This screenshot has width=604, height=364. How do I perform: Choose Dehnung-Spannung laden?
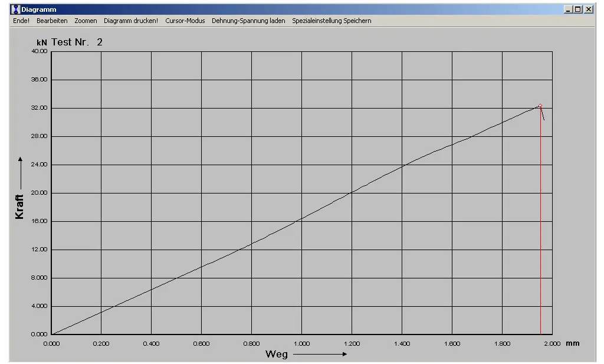click(248, 21)
